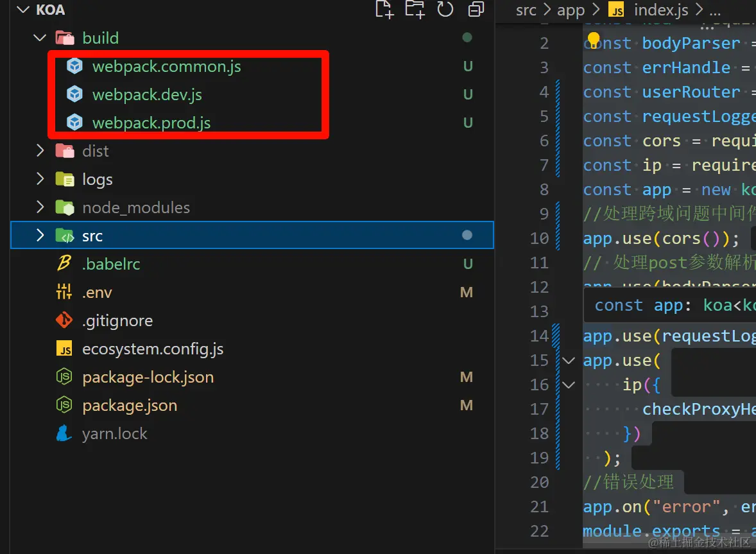The height and width of the screenshot is (554, 756).
Task: Click the settings sliders icon beside .env
Action: click(x=64, y=291)
